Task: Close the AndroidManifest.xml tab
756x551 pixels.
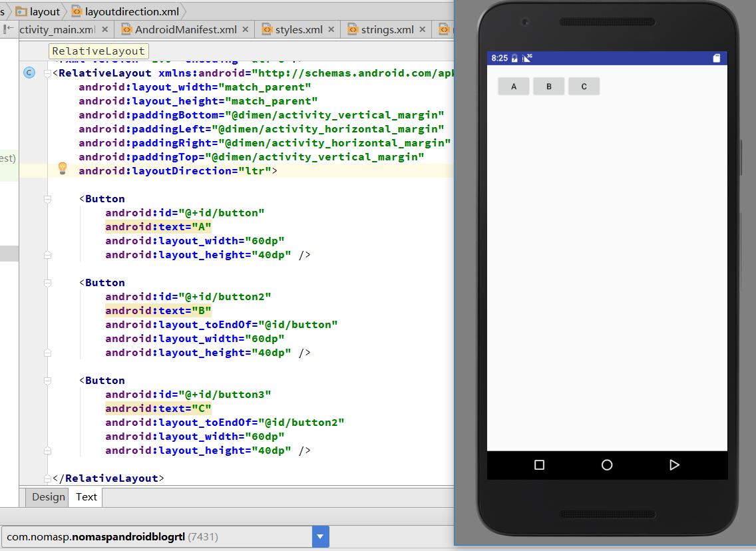Action: [x=246, y=29]
